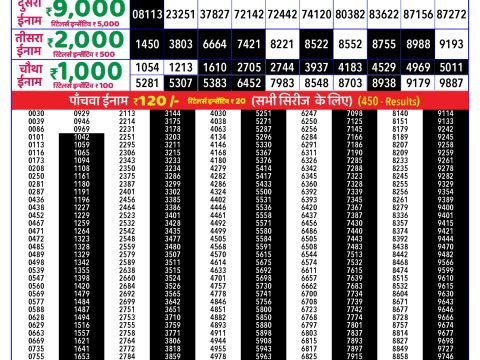The image size is (480, 360).
Task: Click fourth prize number 4183
Action: pyautogui.click(x=350, y=68)
